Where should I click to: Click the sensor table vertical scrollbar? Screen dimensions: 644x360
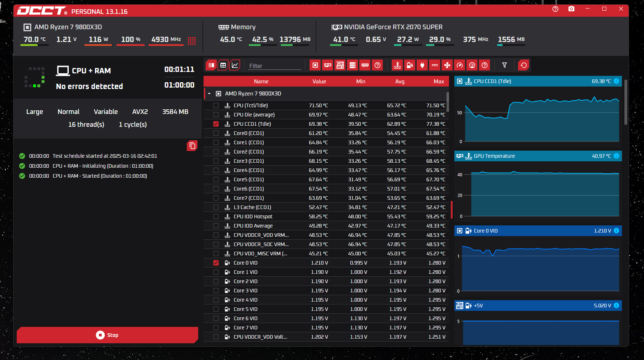448,102
